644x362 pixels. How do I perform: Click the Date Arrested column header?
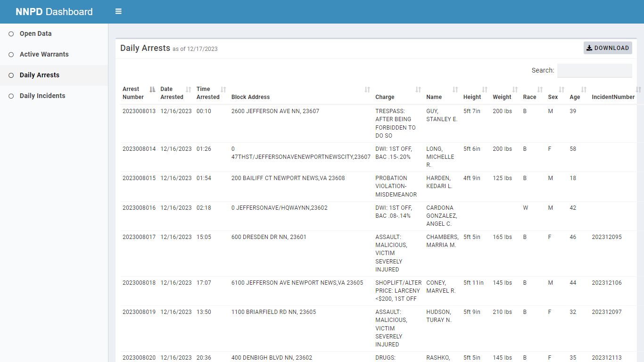[176, 93]
